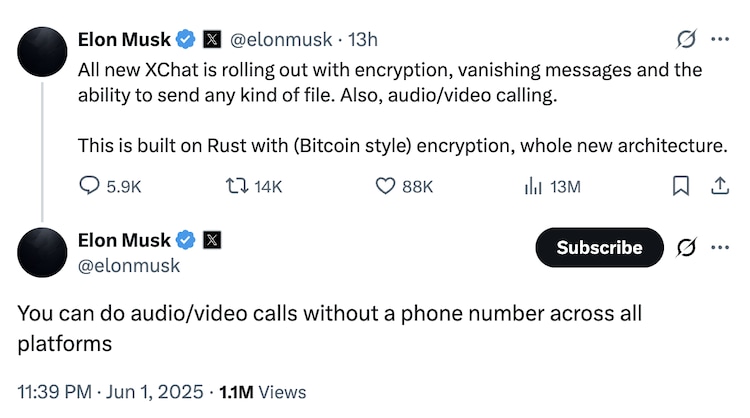Screen dimensions: 750x418
Task: Subscribe to Elon Musk
Action: pos(599,247)
